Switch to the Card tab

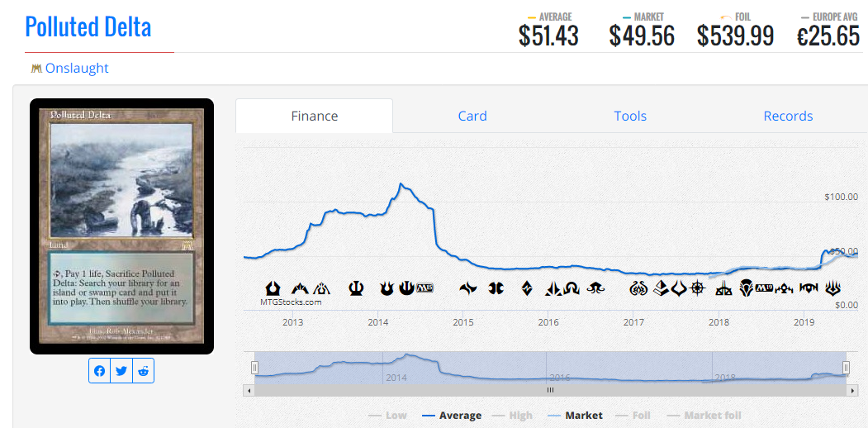[472, 117]
